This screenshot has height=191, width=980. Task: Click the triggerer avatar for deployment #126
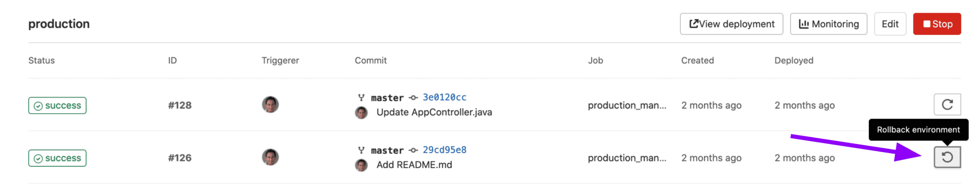coord(270,157)
